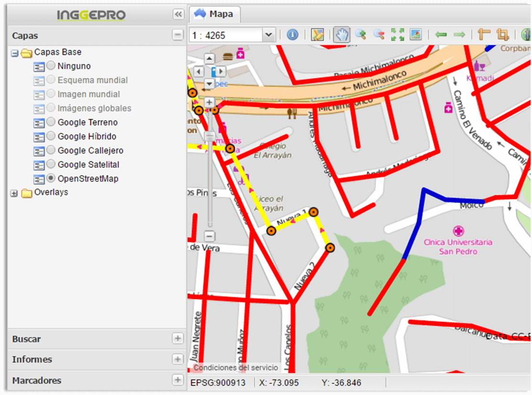Collapse the left sidebar panel
This screenshot has width=532, height=395.
click(x=178, y=14)
